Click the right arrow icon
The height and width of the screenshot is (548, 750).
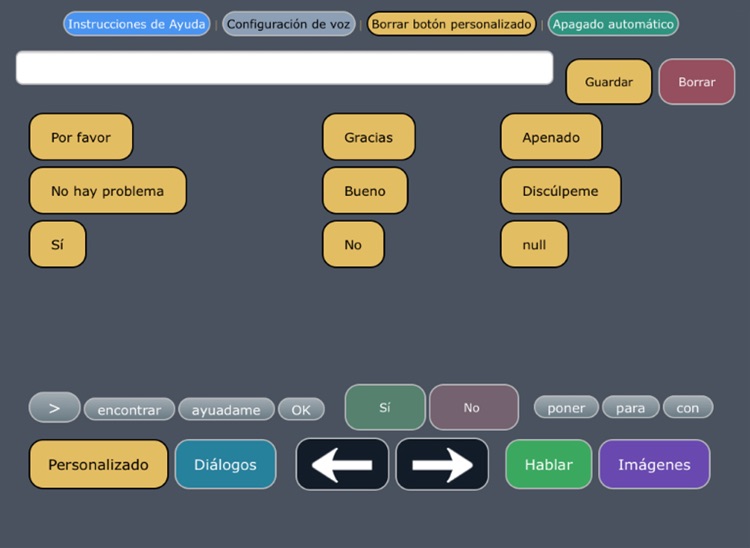[x=442, y=464]
